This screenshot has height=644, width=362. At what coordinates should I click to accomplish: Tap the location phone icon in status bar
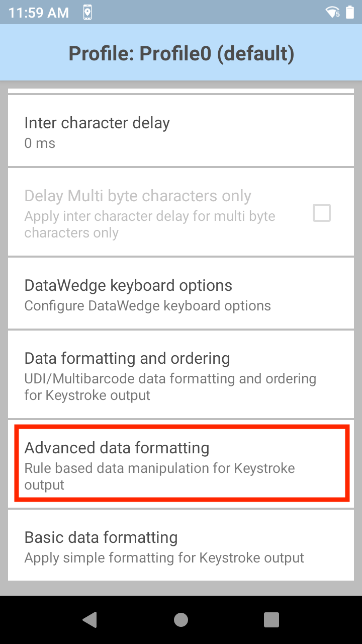coord(87,12)
